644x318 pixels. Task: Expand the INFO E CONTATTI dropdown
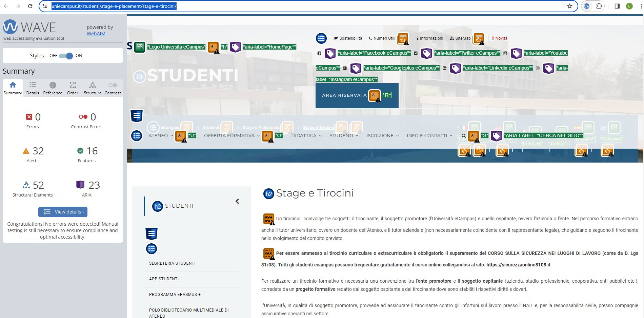pos(429,135)
